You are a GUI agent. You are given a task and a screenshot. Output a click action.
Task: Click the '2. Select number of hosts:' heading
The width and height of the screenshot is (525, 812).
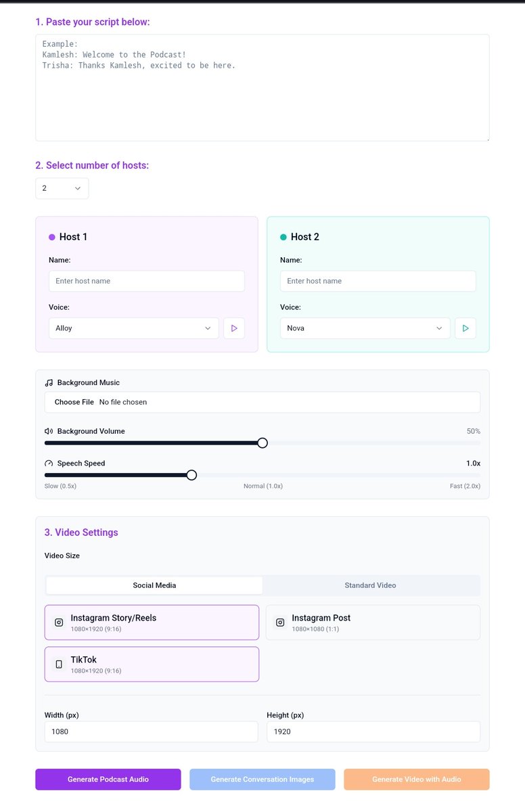click(x=92, y=165)
